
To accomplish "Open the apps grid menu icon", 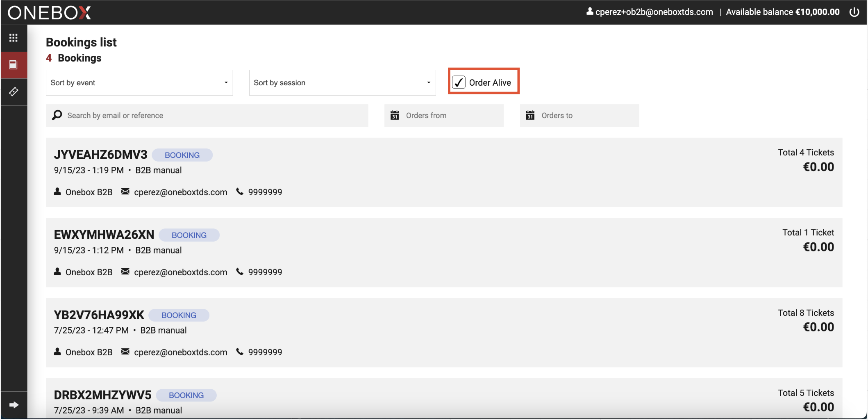I will point(14,38).
